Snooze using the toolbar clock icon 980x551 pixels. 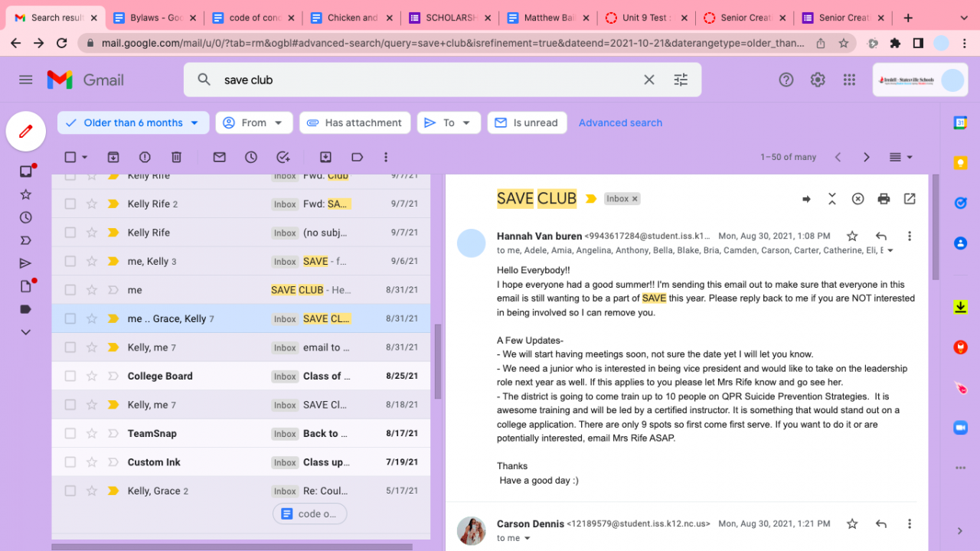tap(251, 157)
